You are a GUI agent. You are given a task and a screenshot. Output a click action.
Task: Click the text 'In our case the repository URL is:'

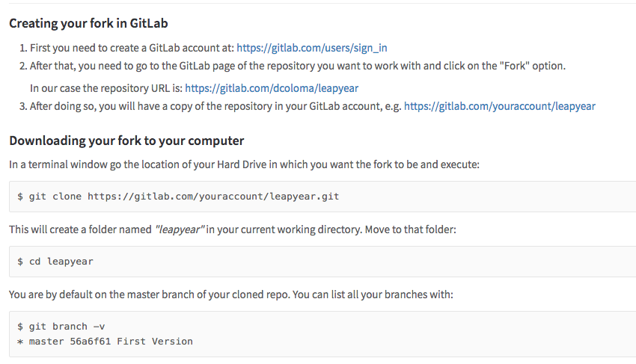(x=106, y=88)
